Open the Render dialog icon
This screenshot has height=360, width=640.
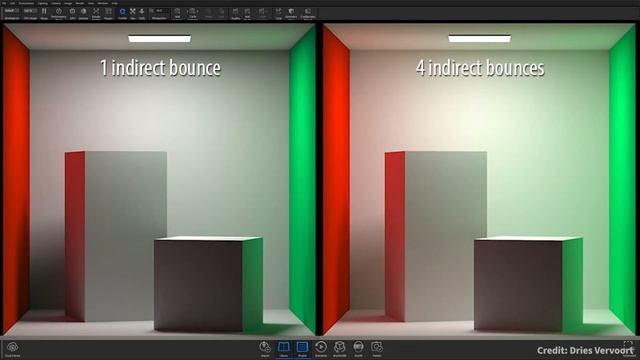click(377, 347)
